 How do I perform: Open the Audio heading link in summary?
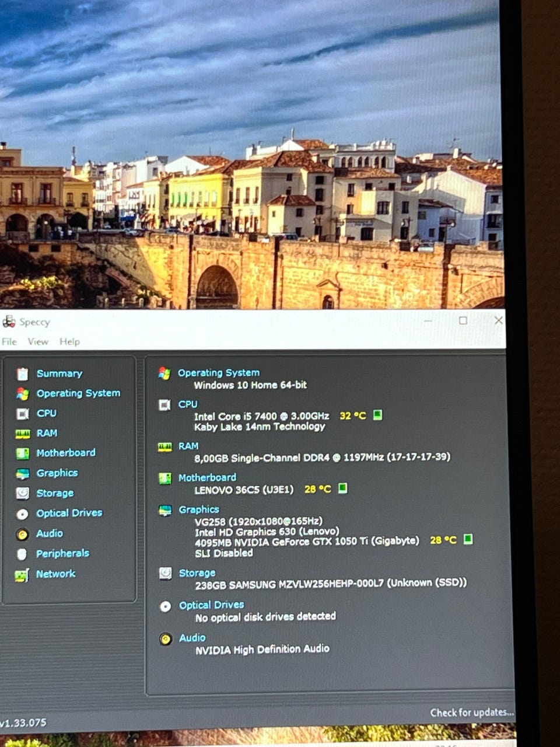(x=192, y=638)
